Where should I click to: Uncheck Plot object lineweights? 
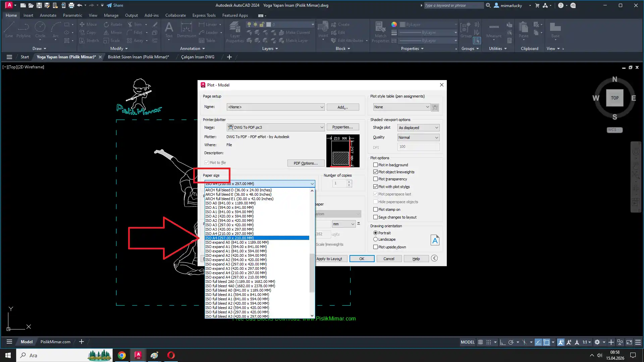(375, 172)
